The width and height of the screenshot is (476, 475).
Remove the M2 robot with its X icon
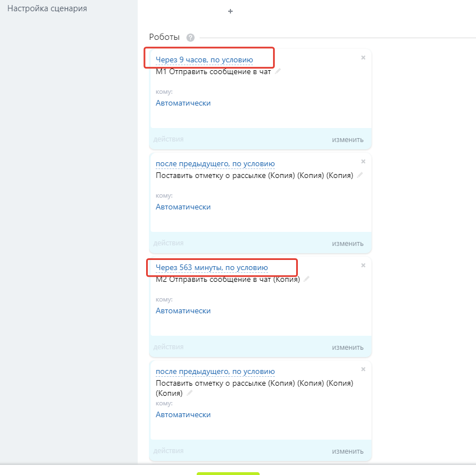point(363,265)
